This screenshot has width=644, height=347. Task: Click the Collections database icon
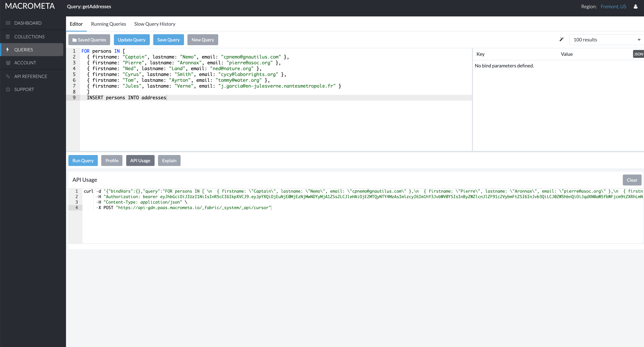(x=8, y=37)
